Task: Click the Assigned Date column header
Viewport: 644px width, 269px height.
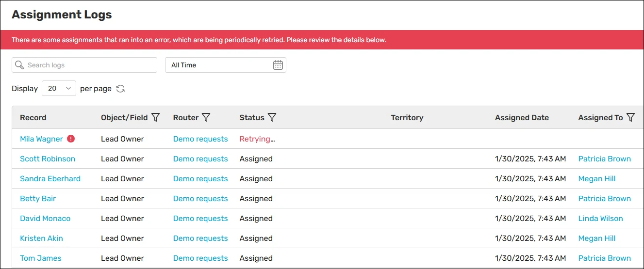Action: tap(522, 117)
